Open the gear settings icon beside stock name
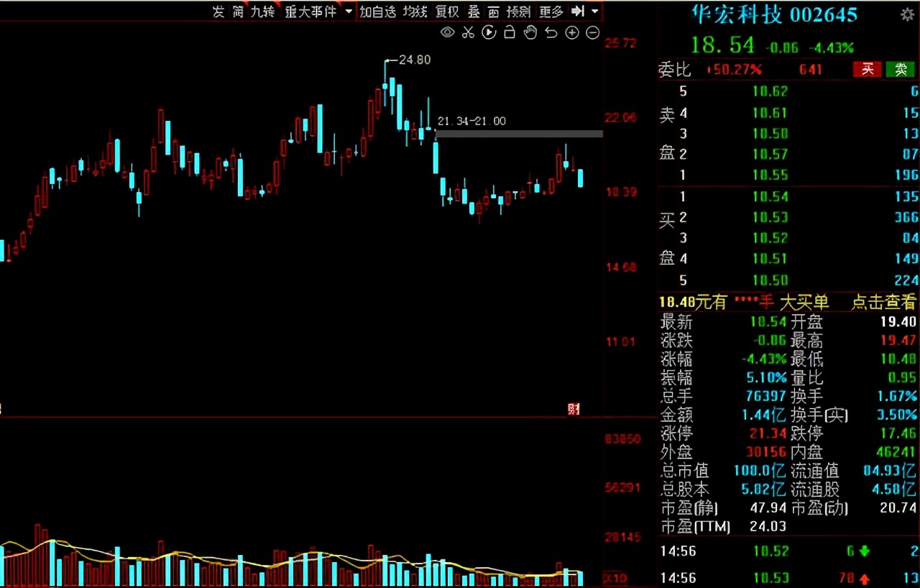Image resolution: width=920 pixels, height=588 pixels. point(907,14)
